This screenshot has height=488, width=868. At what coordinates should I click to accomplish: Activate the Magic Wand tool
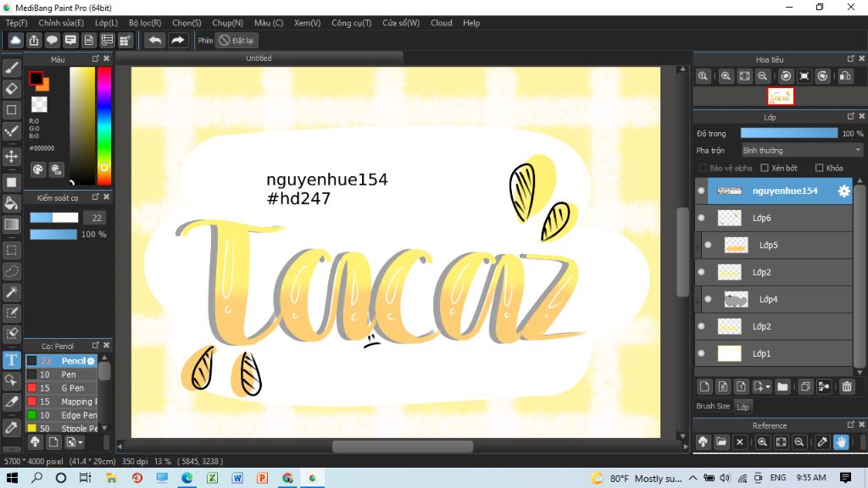(12, 291)
